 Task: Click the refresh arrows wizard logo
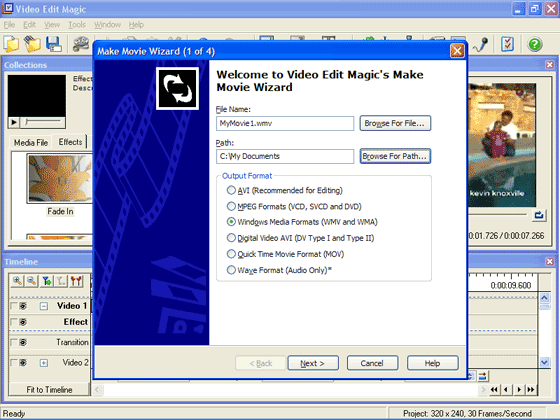[x=178, y=89]
